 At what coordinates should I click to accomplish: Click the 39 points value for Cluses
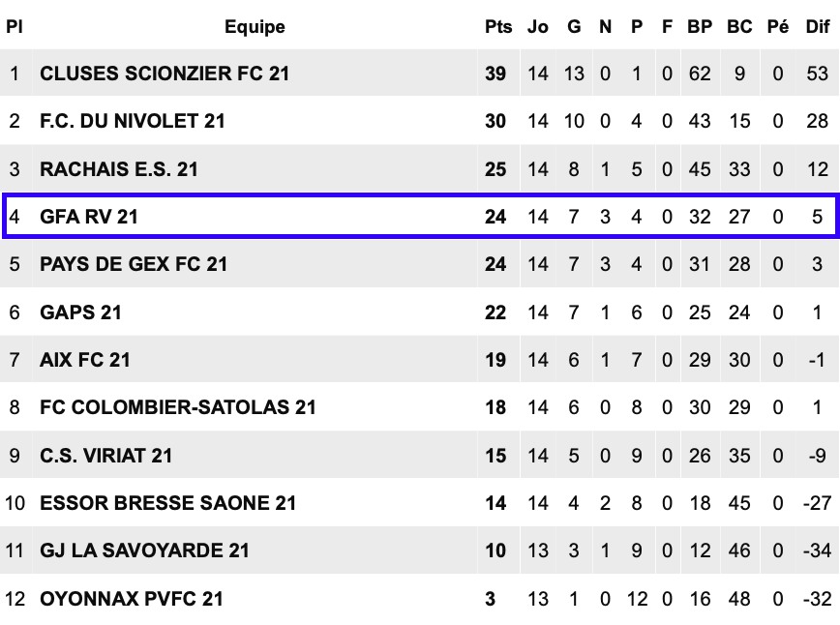click(495, 74)
